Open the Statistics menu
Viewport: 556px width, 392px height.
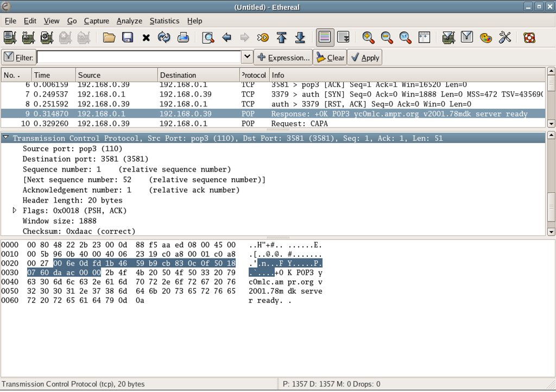pyautogui.click(x=164, y=21)
